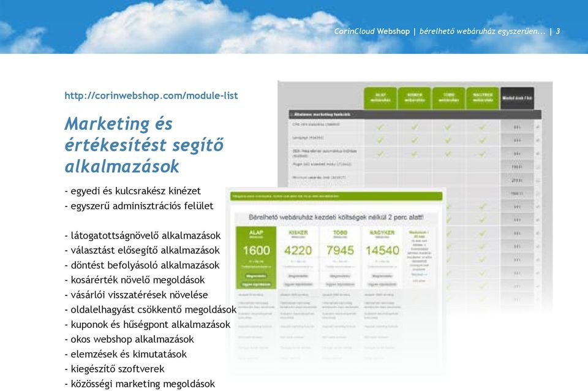Click second row's checkmark under KISKER column
588x391 pixels.
415,140
